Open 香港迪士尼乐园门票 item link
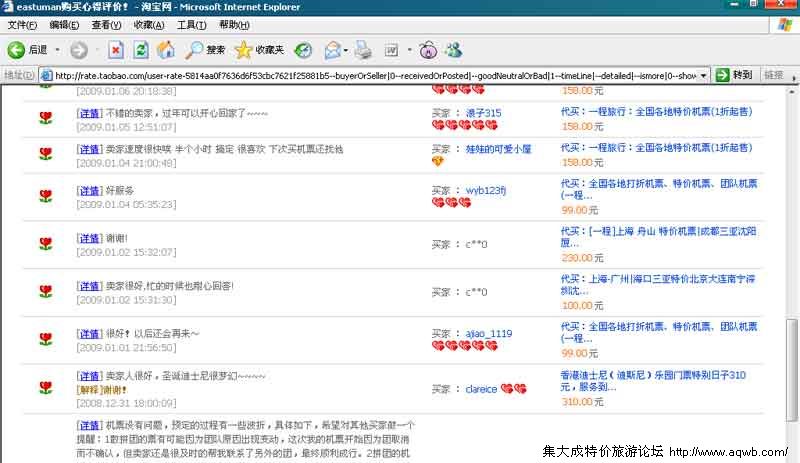Image resolution: width=800 pixels, height=463 pixels. 653,381
